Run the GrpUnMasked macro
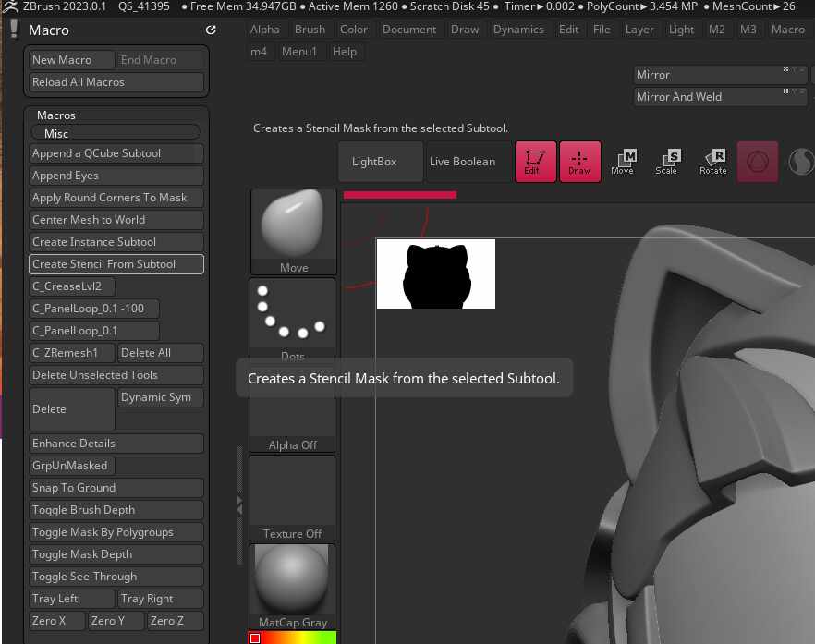The image size is (815, 644). (x=72, y=466)
